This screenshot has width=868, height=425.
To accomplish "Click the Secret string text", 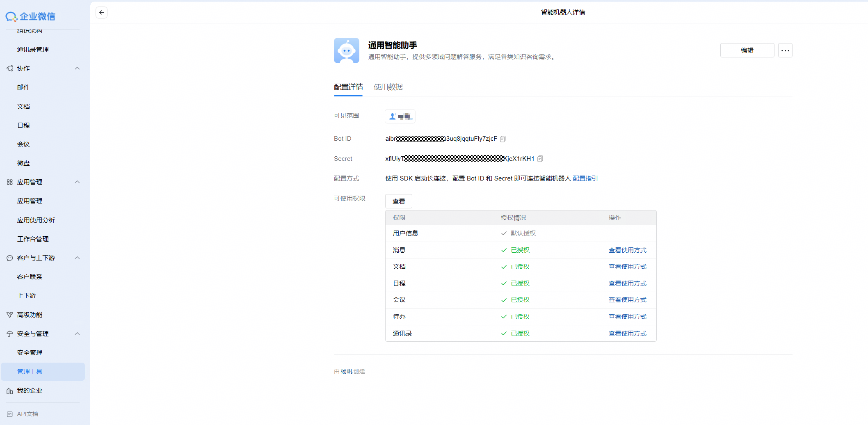I will point(460,159).
